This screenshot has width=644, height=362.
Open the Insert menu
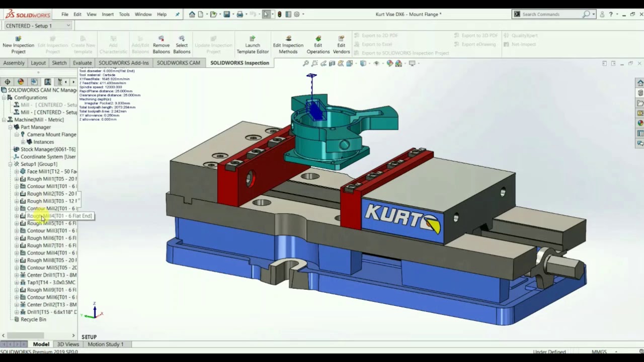click(108, 14)
